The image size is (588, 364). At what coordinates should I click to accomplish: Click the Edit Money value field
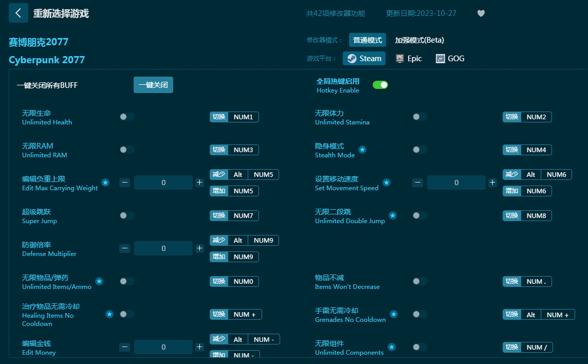click(163, 347)
